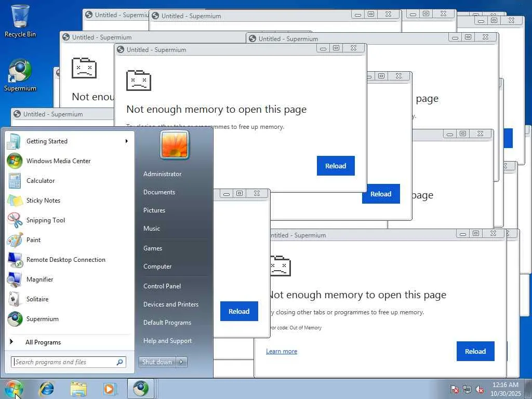The height and width of the screenshot is (399, 532).
Task: Open Solitaire from Start menu
Action: point(70,299)
